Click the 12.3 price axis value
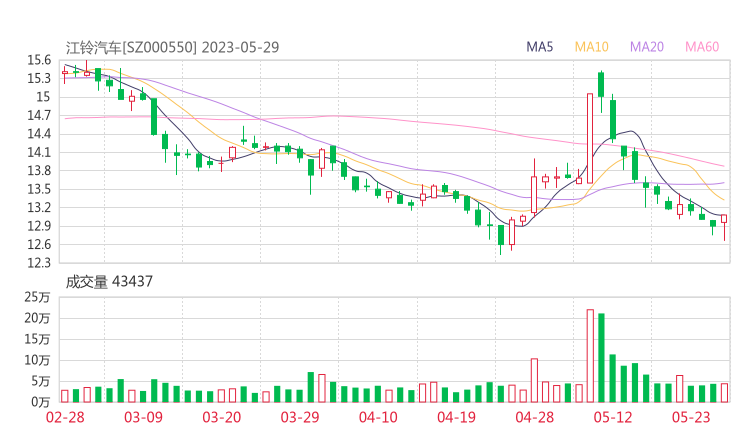This screenshot has height=440, width=740. 39,262
